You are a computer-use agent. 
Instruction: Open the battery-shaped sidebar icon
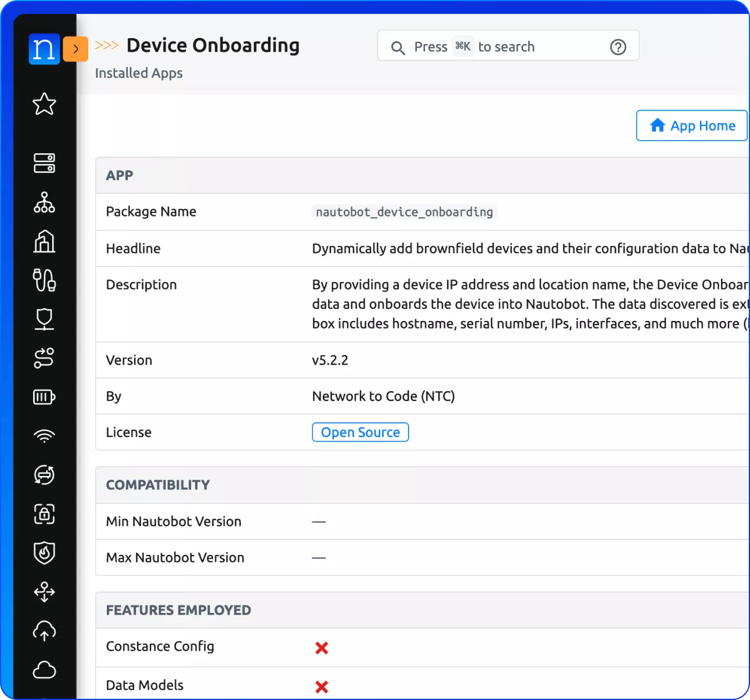pyautogui.click(x=44, y=397)
